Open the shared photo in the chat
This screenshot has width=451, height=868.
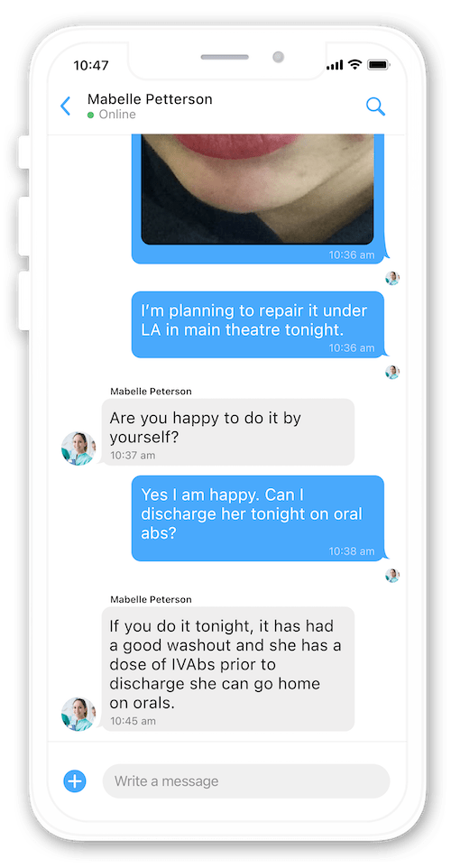click(x=257, y=189)
